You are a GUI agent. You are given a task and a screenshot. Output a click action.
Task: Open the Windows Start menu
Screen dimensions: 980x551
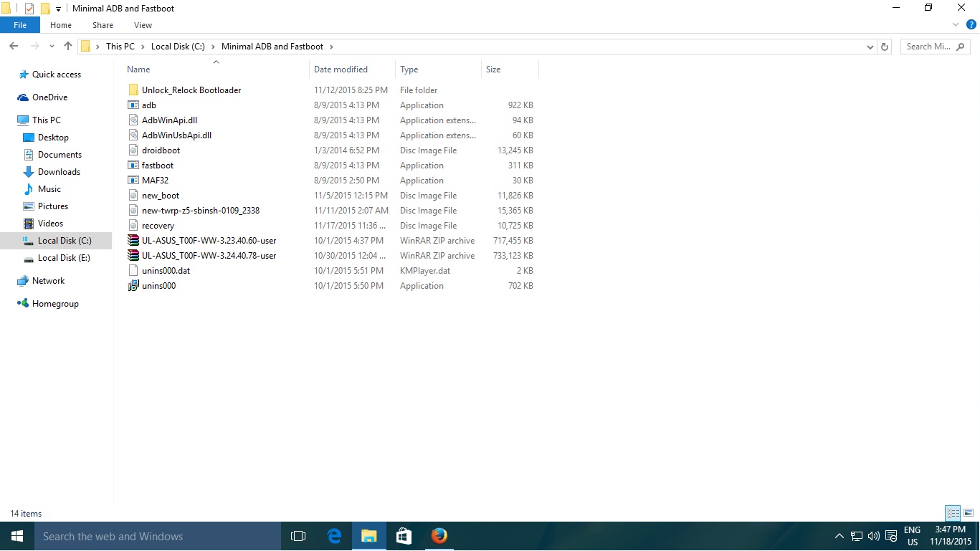(x=17, y=536)
